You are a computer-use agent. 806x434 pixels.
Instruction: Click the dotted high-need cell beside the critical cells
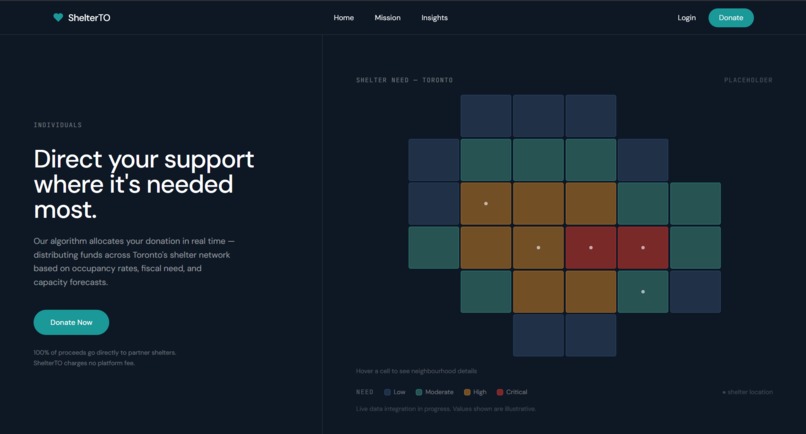[538, 247]
